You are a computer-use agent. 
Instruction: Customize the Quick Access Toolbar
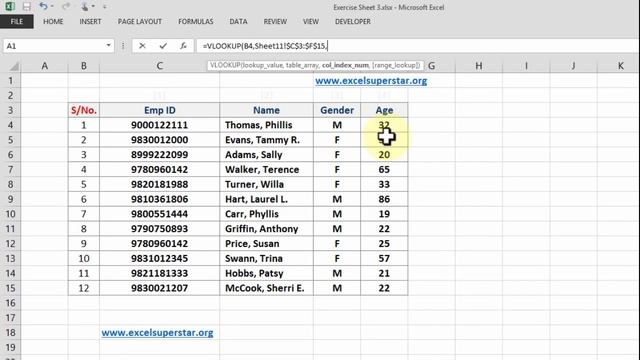(105, 7)
